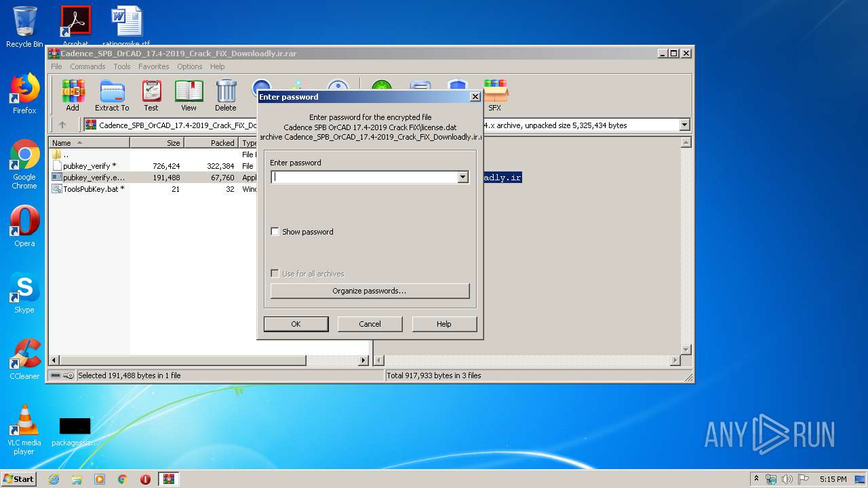Cancel the Enter password dialog
This screenshot has height=488, width=868.
pos(370,324)
